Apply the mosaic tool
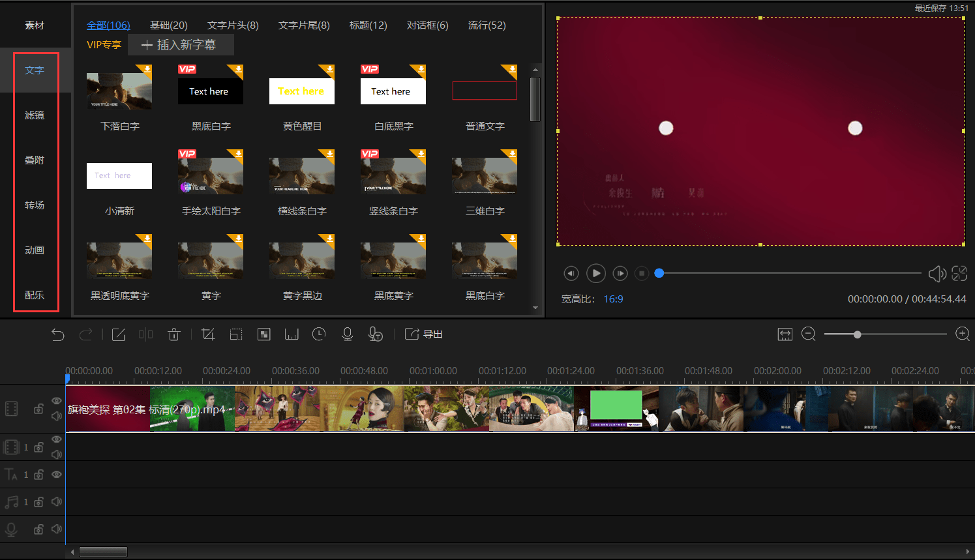Image resolution: width=975 pixels, height=560 pixels. [x=264, y=334]
